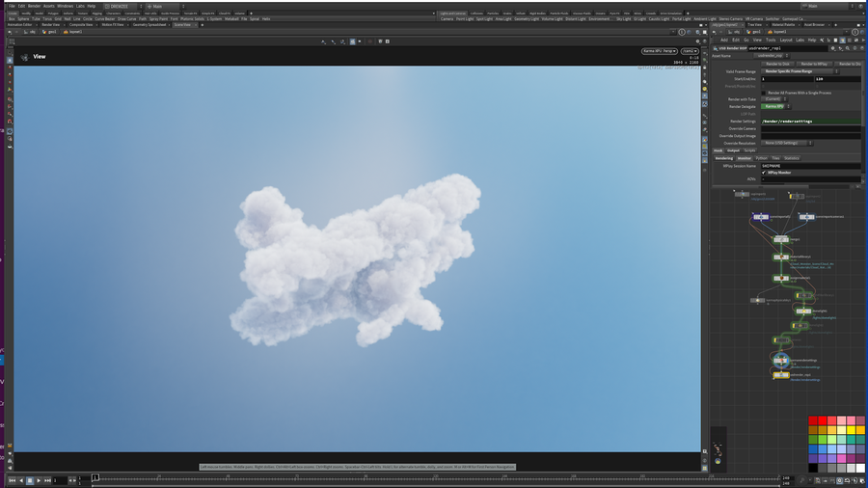
Task: Open the Render menu
Action: [35, 6]
